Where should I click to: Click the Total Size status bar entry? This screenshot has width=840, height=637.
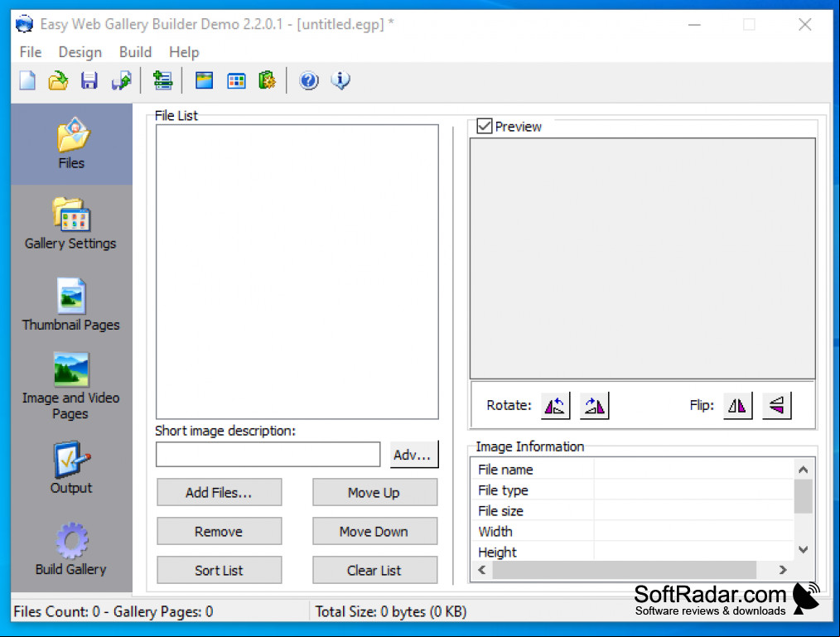[390, 612]
